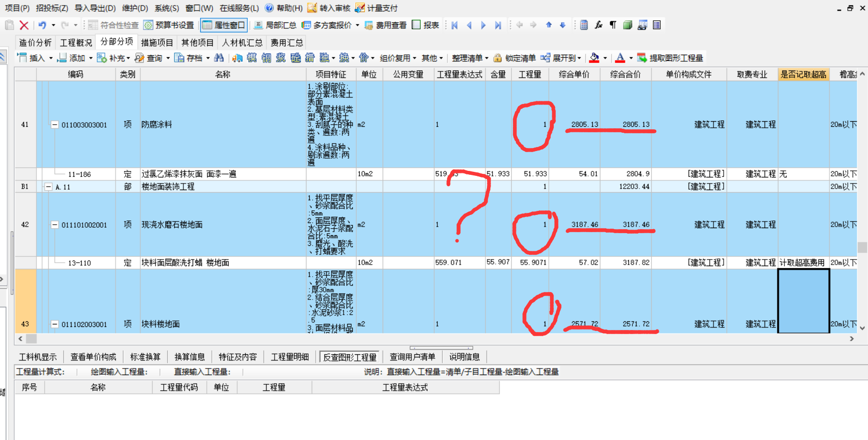Click the 浆 mortar icon
This screenshot has width=868, height=440.
coord(281,58)
